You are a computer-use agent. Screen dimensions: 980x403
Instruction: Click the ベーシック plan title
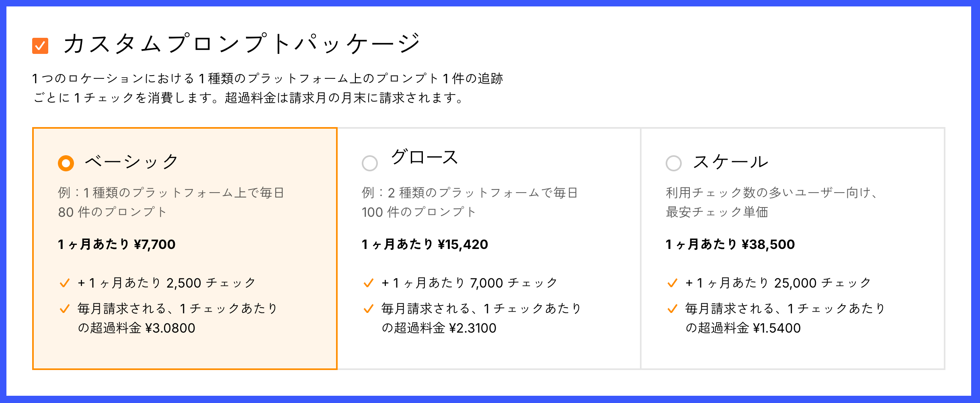pyautogui.click(x=131, y=162)
